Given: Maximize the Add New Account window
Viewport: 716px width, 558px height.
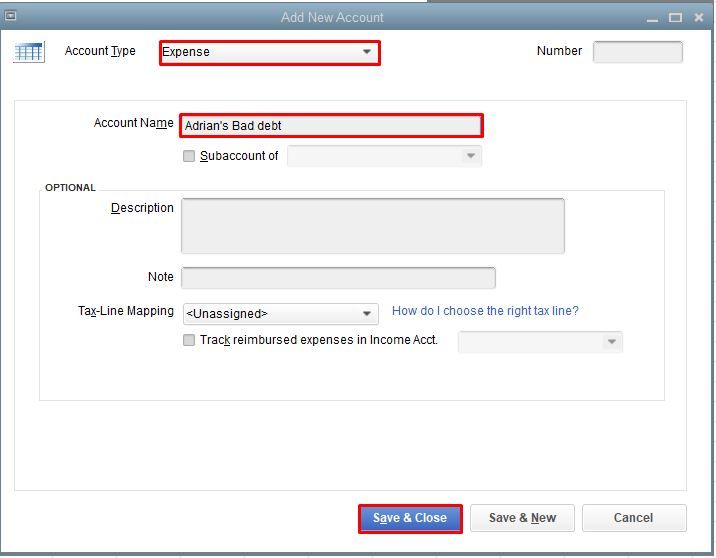Looking at the screenshot, I should click(675, 17).
